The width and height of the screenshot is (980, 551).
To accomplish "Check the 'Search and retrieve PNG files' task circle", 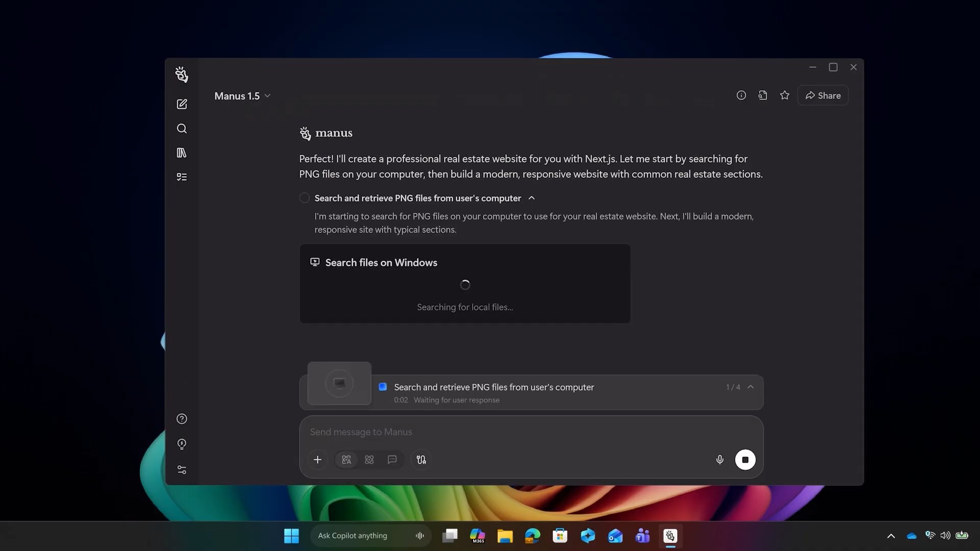I will point(304,198).
